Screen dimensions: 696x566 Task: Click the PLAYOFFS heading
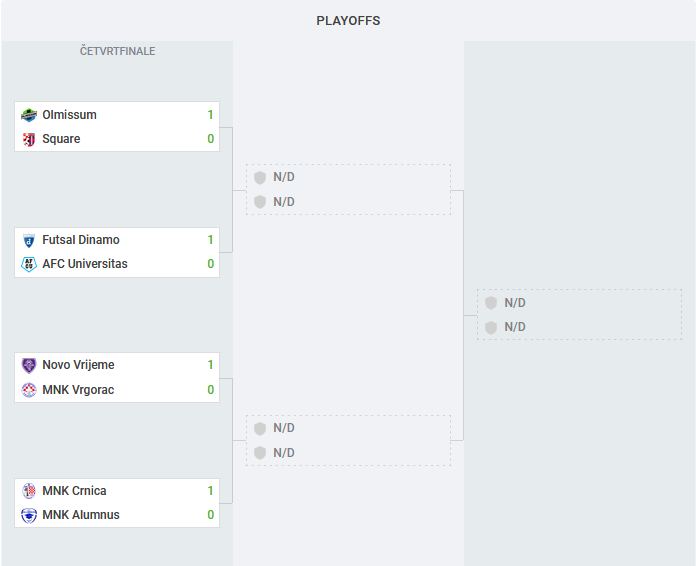[x=348, y=21]
